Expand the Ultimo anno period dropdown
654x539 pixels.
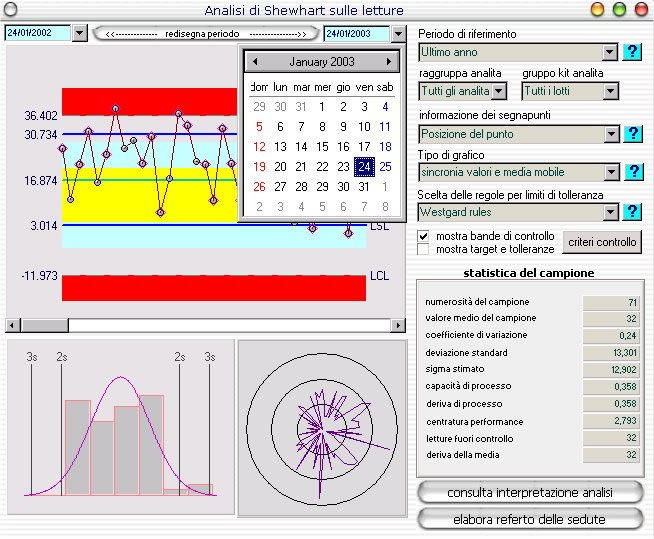pos(610,52)
